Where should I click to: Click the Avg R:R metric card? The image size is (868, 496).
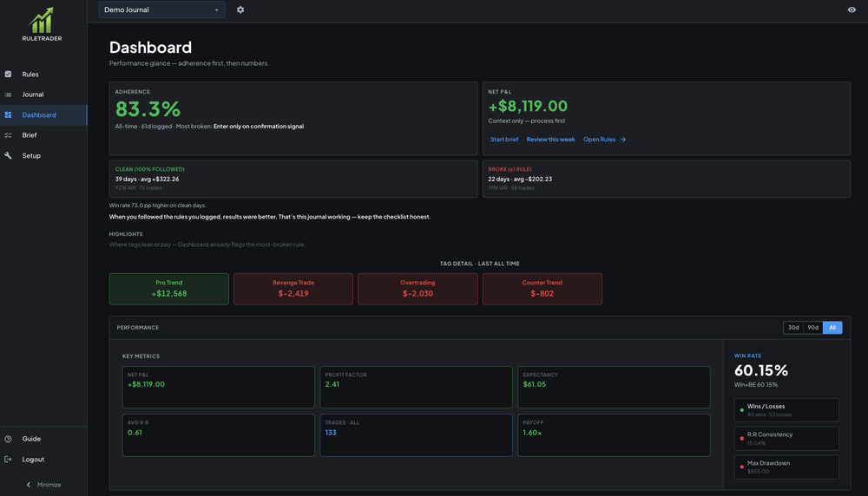(x=219, y=435)
